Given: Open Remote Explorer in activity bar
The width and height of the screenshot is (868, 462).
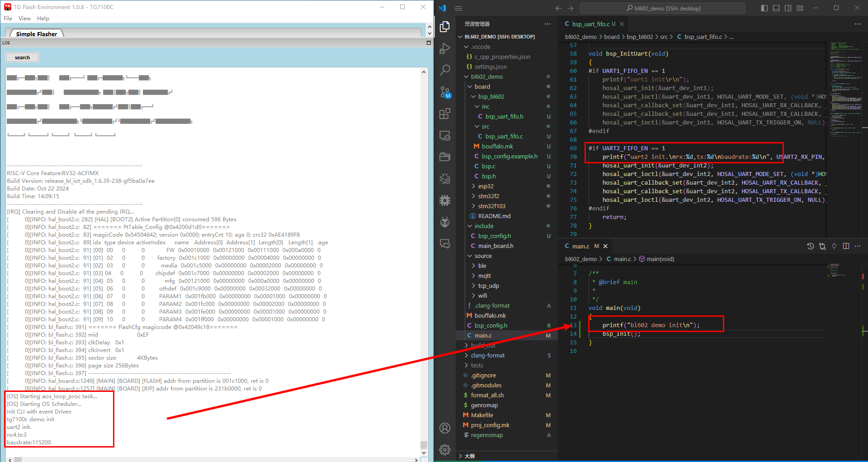Looking at the screenshot, I should 445,135.
